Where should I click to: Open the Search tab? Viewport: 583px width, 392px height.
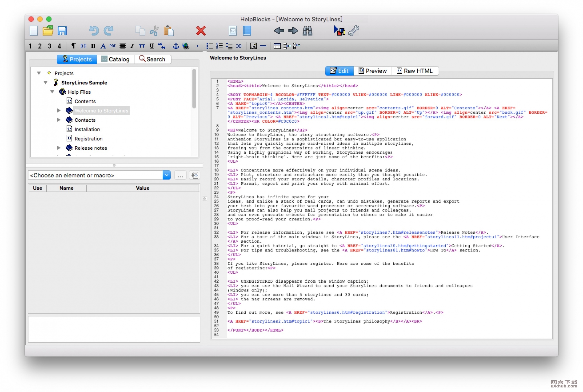tap(152, 59)
